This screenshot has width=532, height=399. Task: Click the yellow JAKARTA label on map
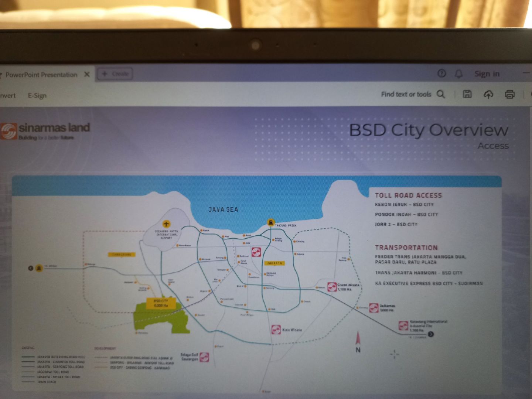pos(274,263)
